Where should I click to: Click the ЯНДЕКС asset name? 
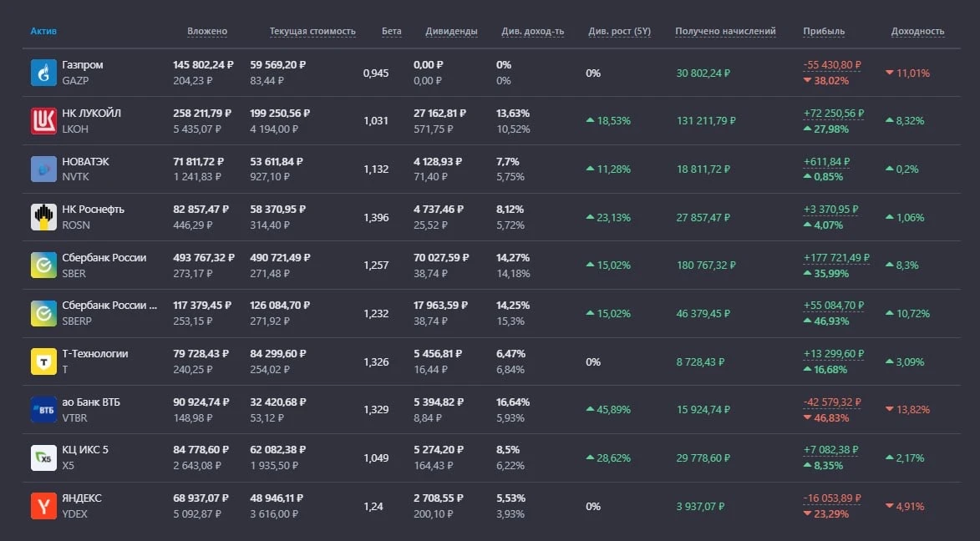82,498
